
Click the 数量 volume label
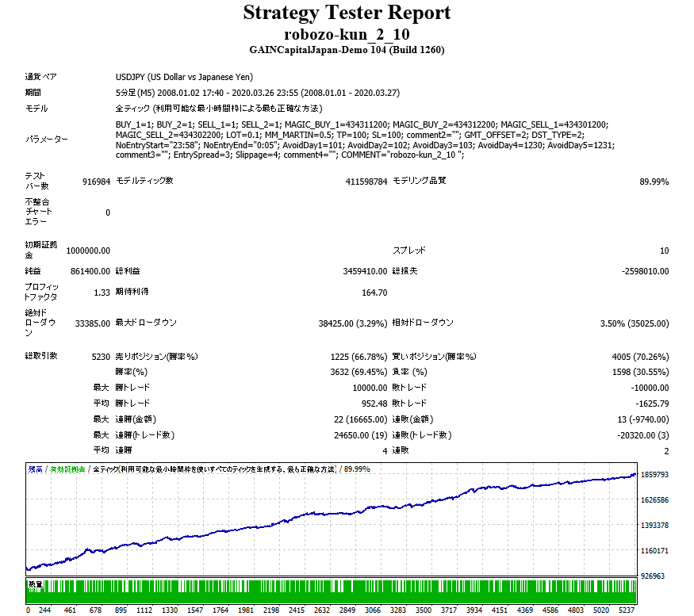click(35, 584)
